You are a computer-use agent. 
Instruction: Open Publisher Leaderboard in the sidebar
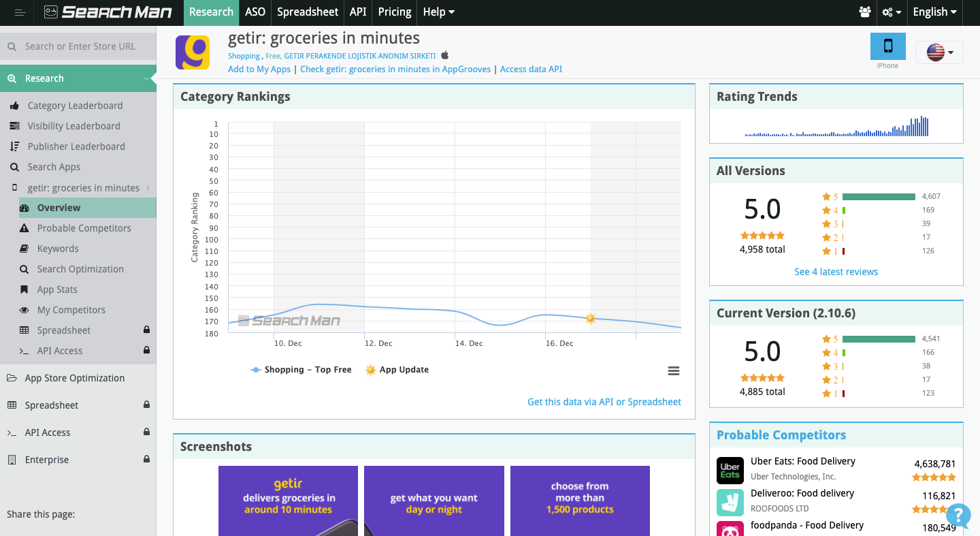click(76, 146)
